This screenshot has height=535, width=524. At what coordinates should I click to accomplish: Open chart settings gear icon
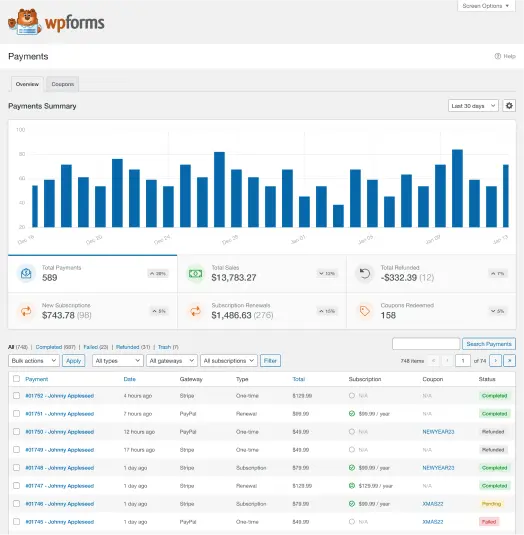(509, 106)
